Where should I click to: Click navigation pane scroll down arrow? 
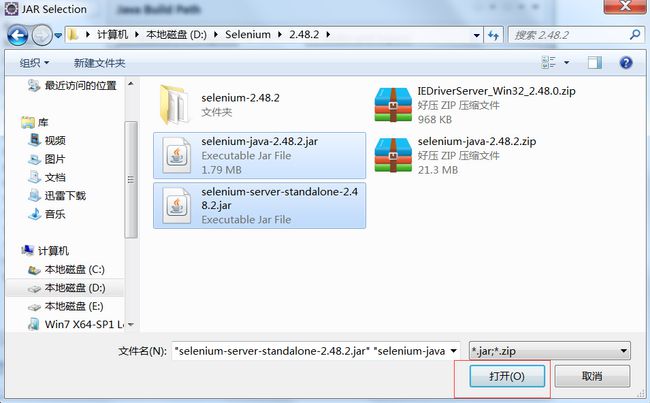point(131,324)
